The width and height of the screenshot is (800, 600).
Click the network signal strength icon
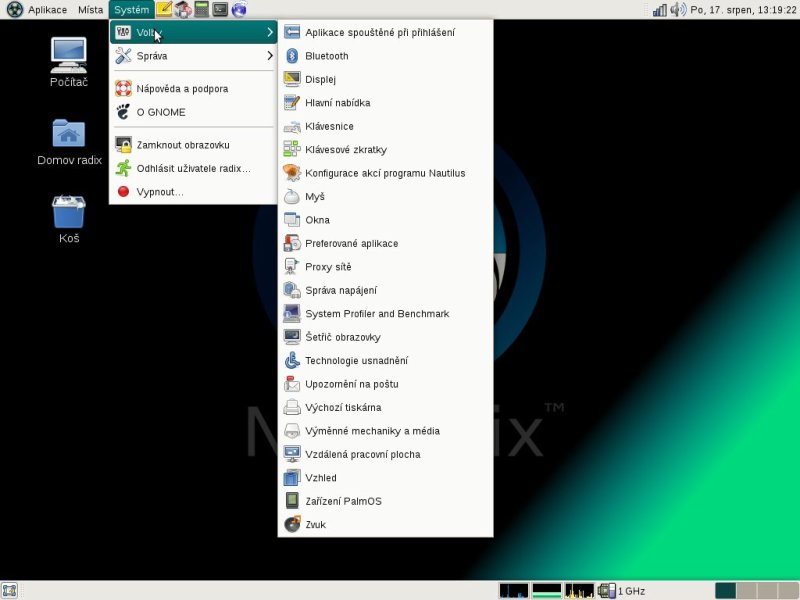coord(659,10)
